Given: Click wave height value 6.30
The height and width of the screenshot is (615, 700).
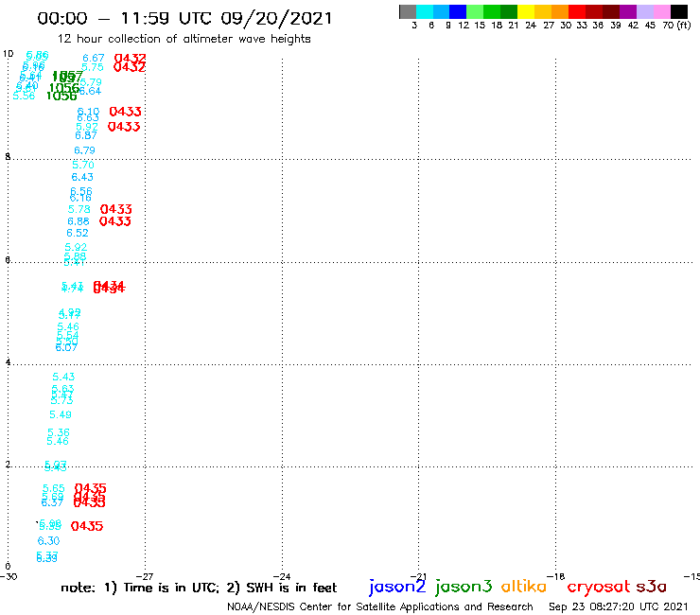Looking at the screenshot, I should (48, 541).
